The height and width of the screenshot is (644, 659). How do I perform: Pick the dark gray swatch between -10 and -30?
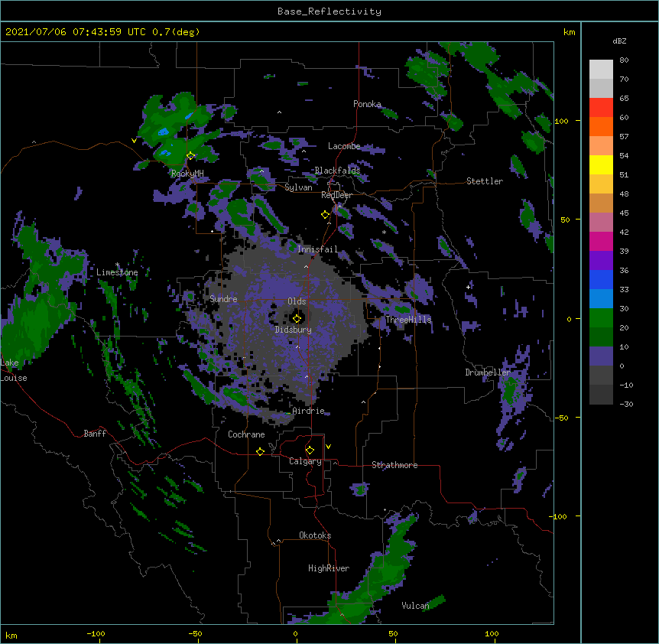[601, 395]
